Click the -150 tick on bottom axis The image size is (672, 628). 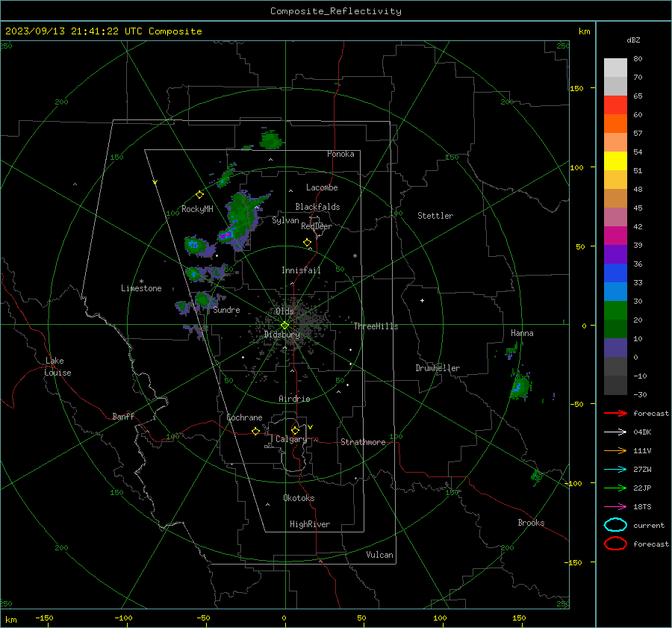click(x=44, y=618)
